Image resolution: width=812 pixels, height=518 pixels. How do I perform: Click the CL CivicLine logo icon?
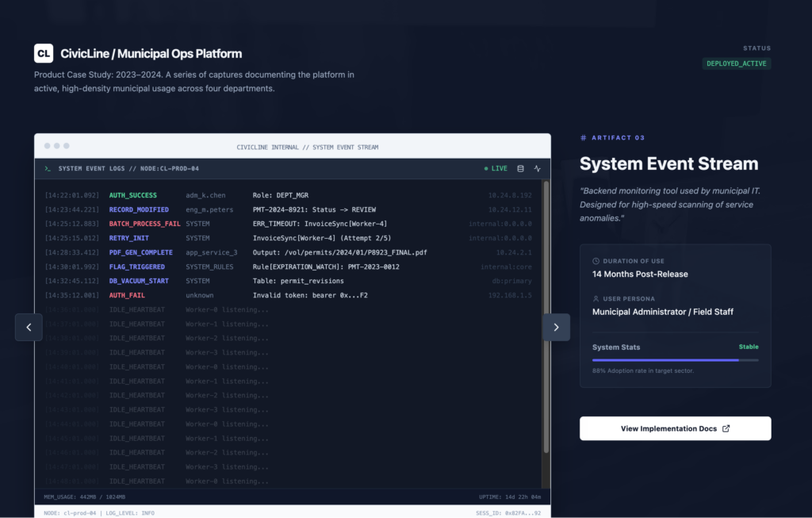[x=44, y=53]
